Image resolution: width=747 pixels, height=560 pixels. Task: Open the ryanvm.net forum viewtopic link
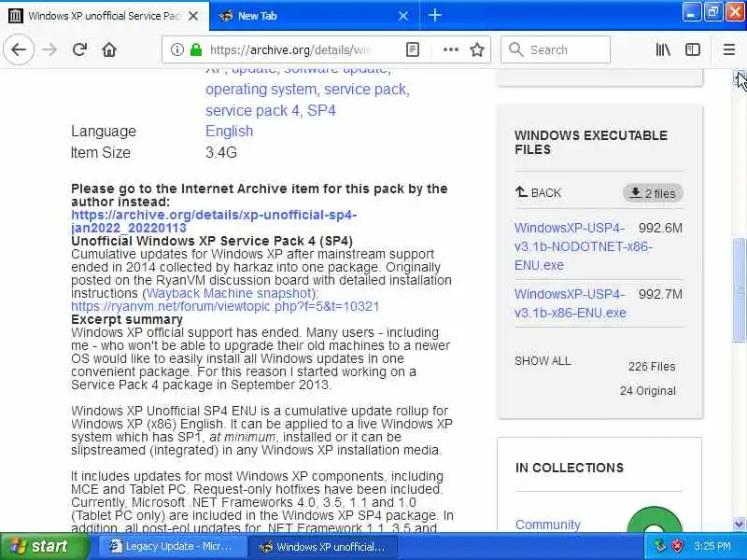point(225,306)
